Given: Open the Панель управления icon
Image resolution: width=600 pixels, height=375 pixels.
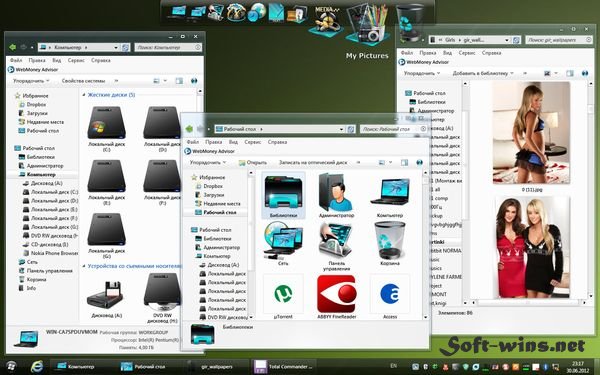Looking at the screenshot, I should 336,241.
